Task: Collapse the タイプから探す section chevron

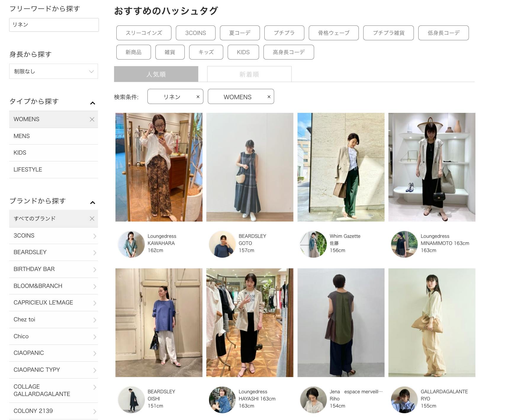Action: [x=93, y=103]
